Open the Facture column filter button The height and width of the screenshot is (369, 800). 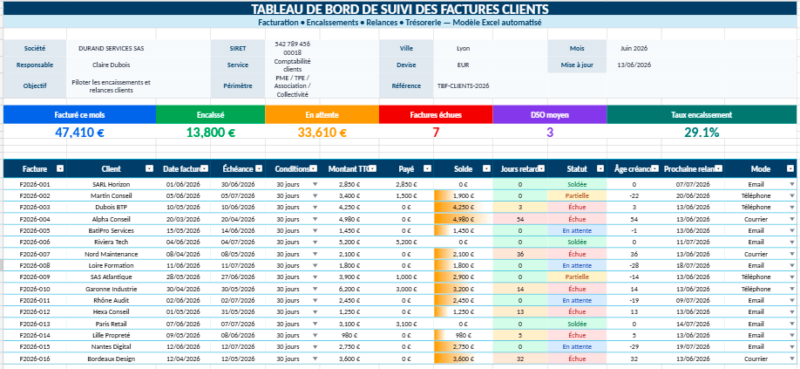[60, 168]
